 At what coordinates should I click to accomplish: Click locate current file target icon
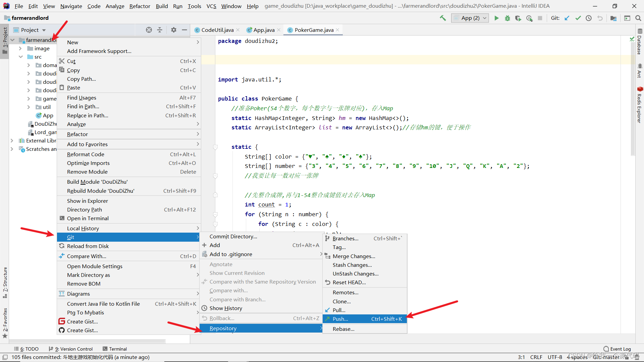coord(149,30)
